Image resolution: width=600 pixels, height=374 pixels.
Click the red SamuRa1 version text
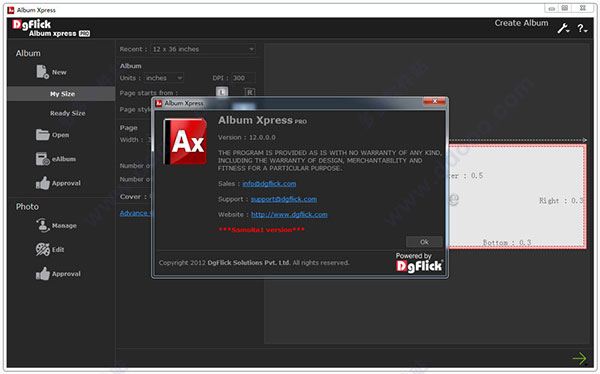coord(261,230)
